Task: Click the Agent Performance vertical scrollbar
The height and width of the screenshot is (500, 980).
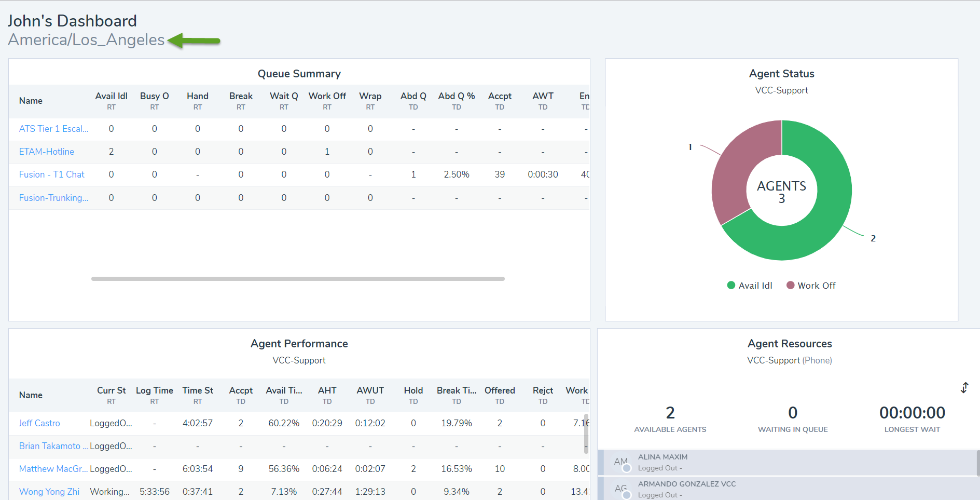Action: [x=586, y=434]
